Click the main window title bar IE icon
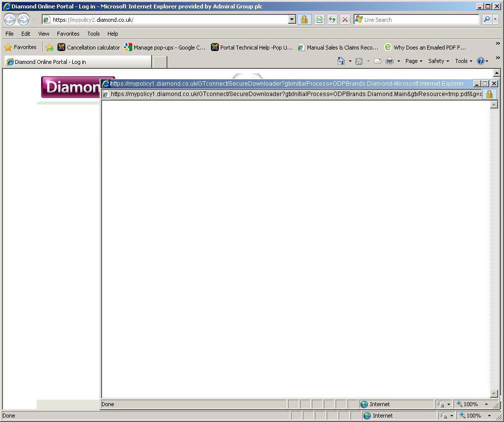Viewport: 504px width, 422px height. coord(6,6)
